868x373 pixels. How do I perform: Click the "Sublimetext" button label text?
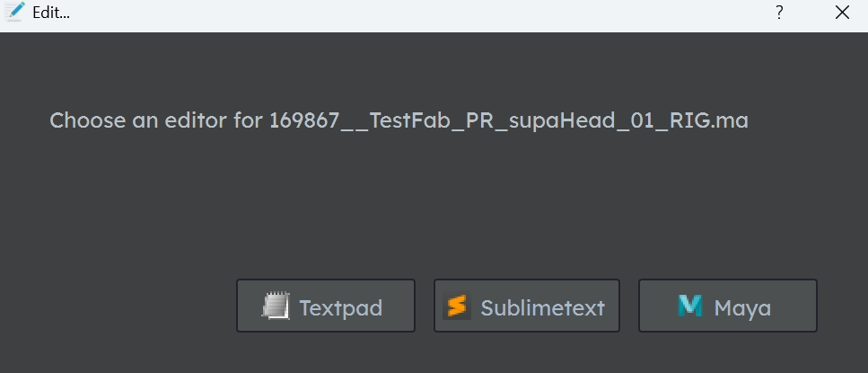pos(542,307)
